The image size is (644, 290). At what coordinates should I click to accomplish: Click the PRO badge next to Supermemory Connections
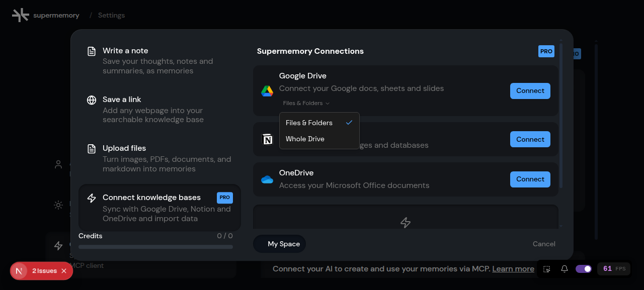point(546,51)
